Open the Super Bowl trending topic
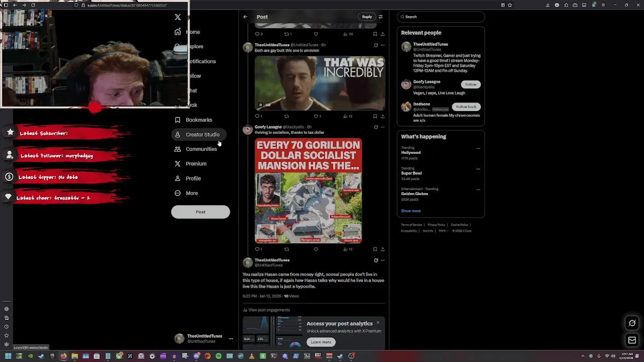Viewport: 644px width, 362px height. click(411, 173)
